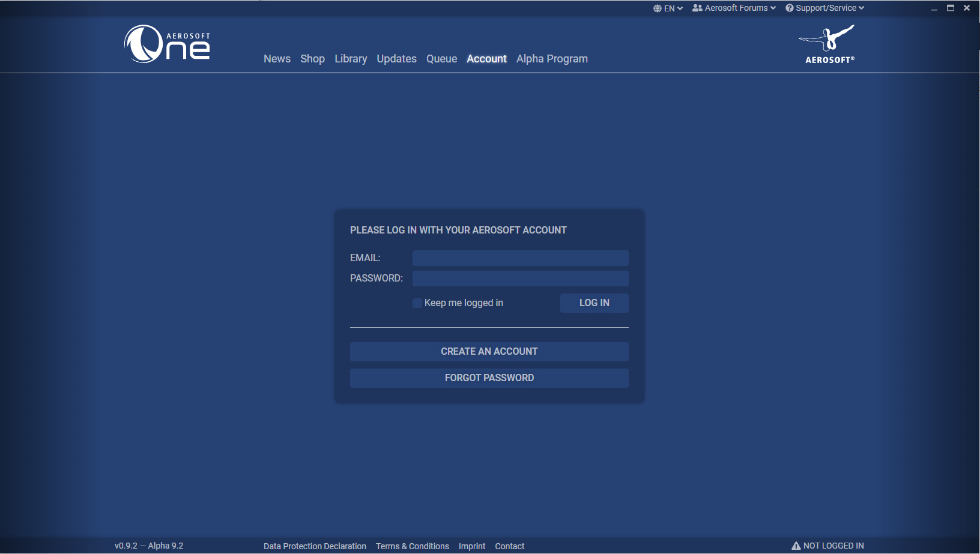The width and height of the screenshot is (980, 554).
Task: Click the NOT LOGGED IN status text
Action: click(x=833, y=546)
